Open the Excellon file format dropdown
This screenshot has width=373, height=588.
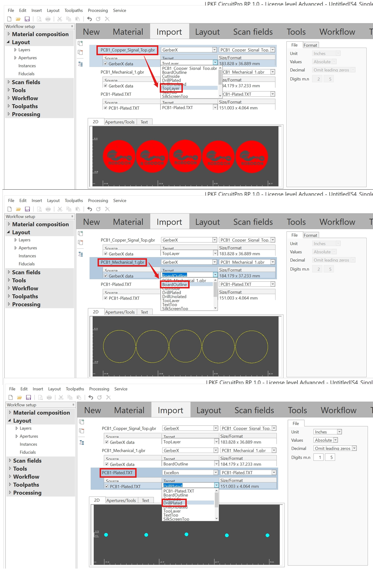point(215,473)
